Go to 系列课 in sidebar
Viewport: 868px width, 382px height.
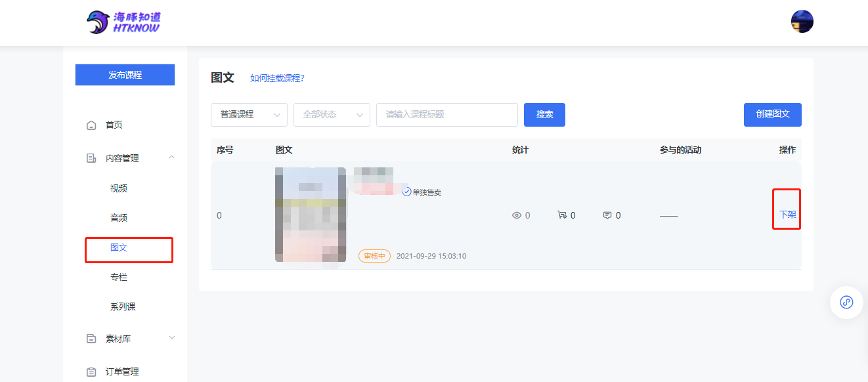click(123, 307)
